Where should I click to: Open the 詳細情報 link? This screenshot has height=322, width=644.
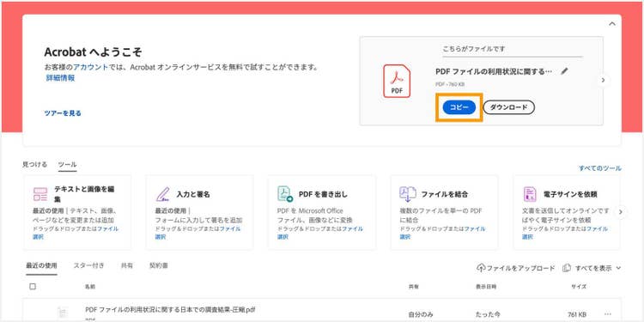[60, 78]
